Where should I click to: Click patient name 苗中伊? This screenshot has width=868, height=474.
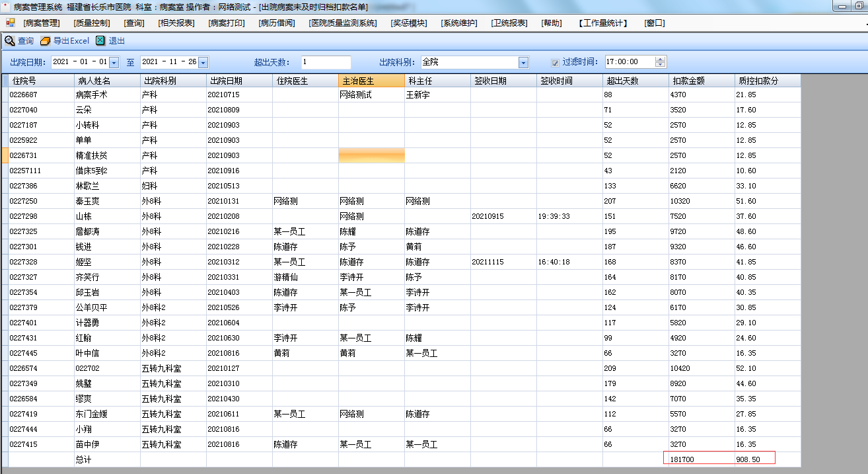point(87,444)
